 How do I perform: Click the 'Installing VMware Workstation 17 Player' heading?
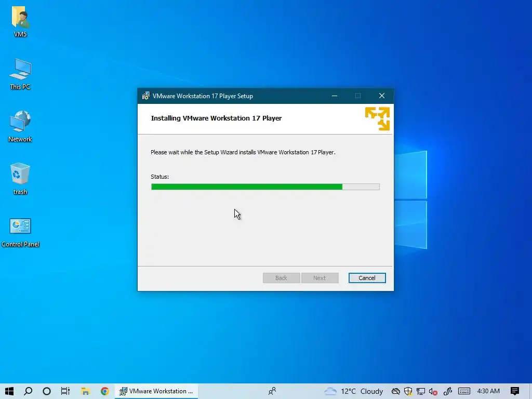[216, 118]
